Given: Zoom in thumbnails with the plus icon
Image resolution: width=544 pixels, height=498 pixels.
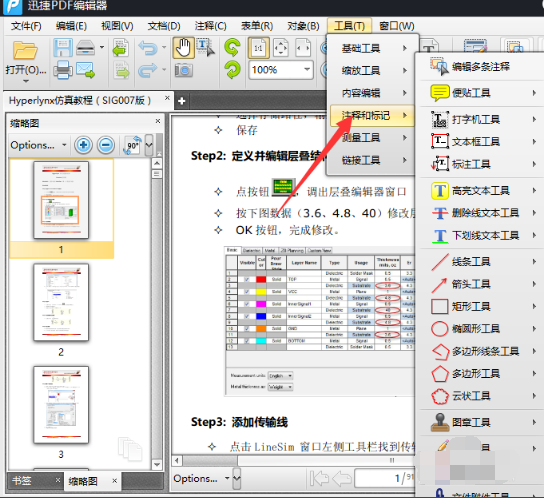Looking at the screenshot, I should click(83, 145).
